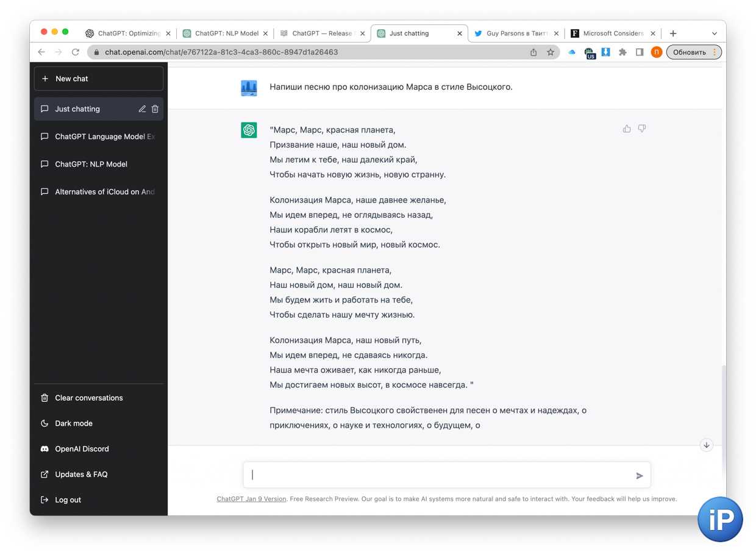Click the share page icon in address bar

[533, 52]
